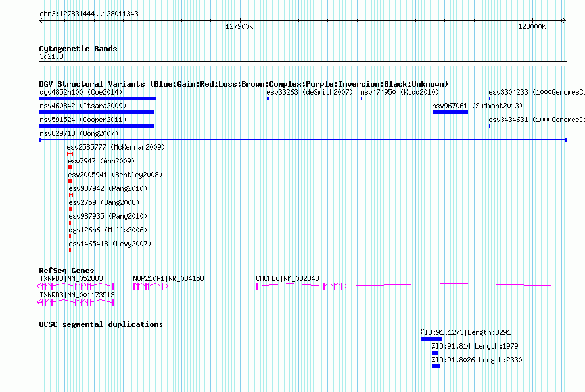Select the esv2759 (Wang2008) label
Image resolution: width=585 pixels, height=392 pixels.
[104, 202]
